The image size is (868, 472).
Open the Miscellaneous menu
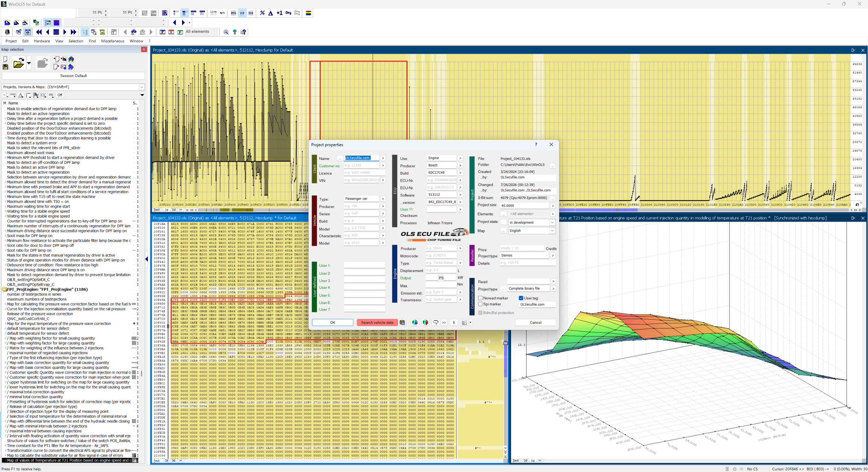113,41
